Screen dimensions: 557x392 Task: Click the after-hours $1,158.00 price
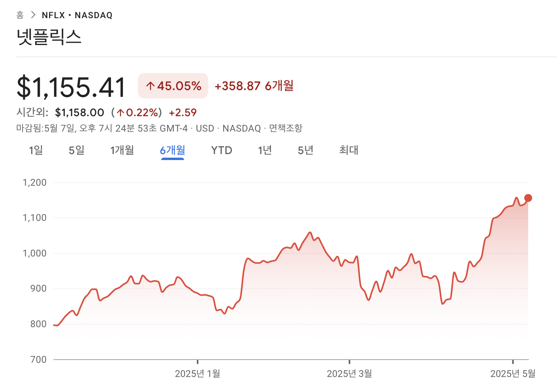point(79,113)
